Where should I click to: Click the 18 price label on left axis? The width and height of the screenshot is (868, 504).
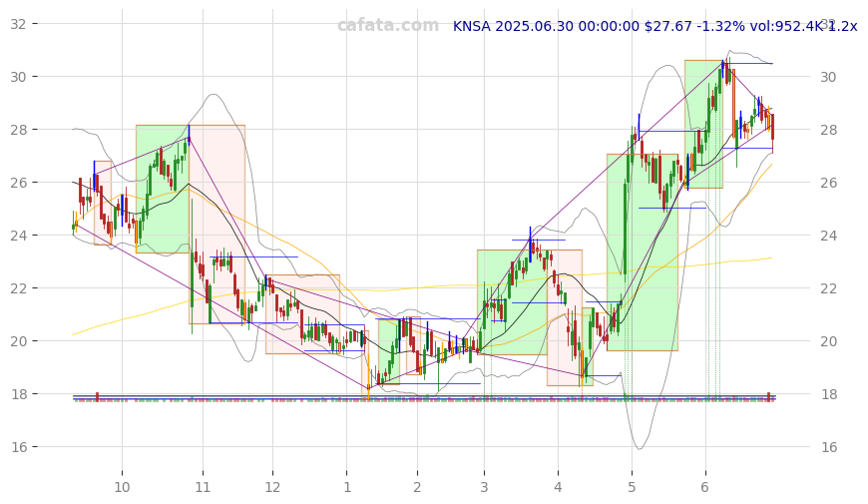pos(18,394)
